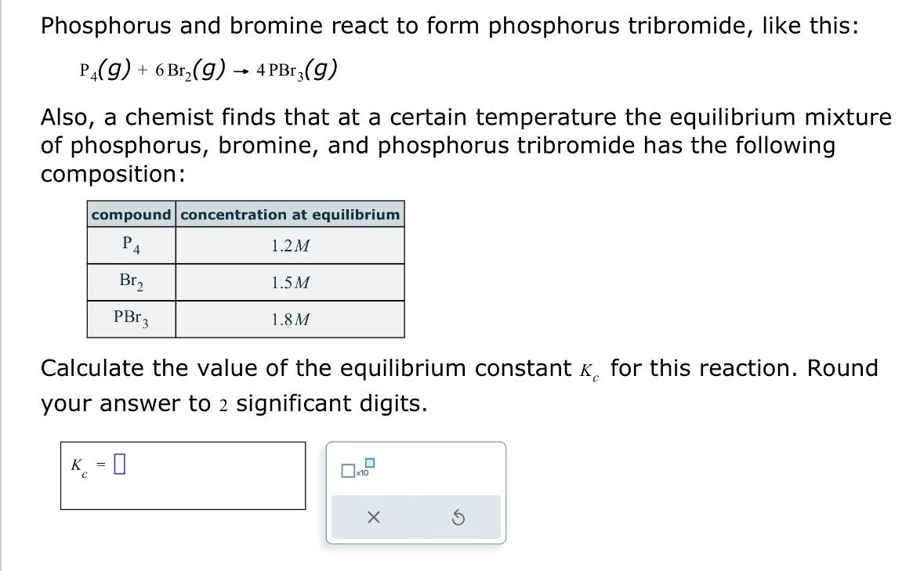924x571 pixels.
Task: Click the concentration at equilibrium header
Action: point(289,215)
